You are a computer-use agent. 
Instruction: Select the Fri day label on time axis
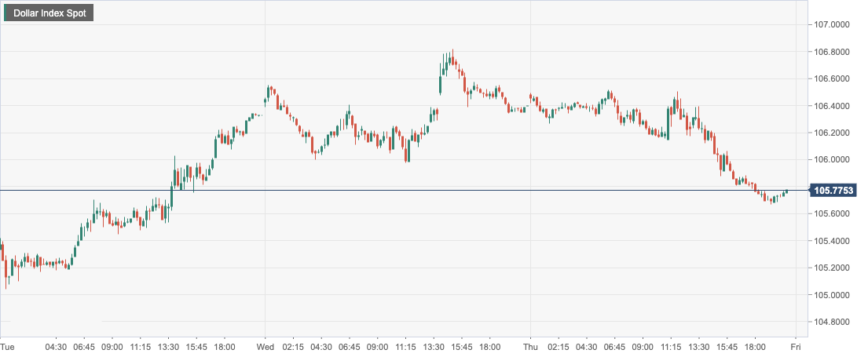click(x=796, y=347)
